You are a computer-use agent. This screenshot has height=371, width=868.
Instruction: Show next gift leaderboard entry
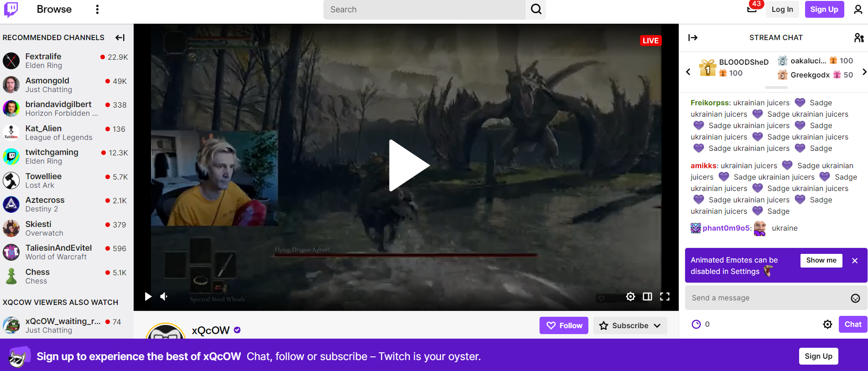pos(864,72)
